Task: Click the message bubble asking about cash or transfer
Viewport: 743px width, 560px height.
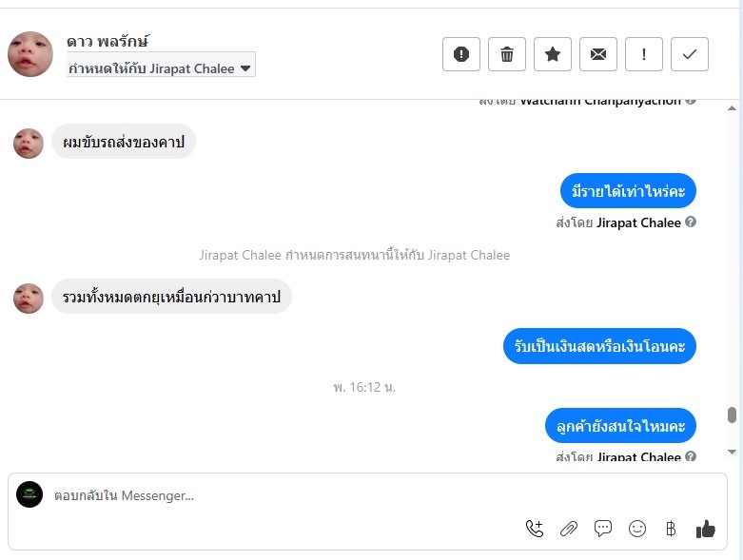Action: tap(600, 347)
